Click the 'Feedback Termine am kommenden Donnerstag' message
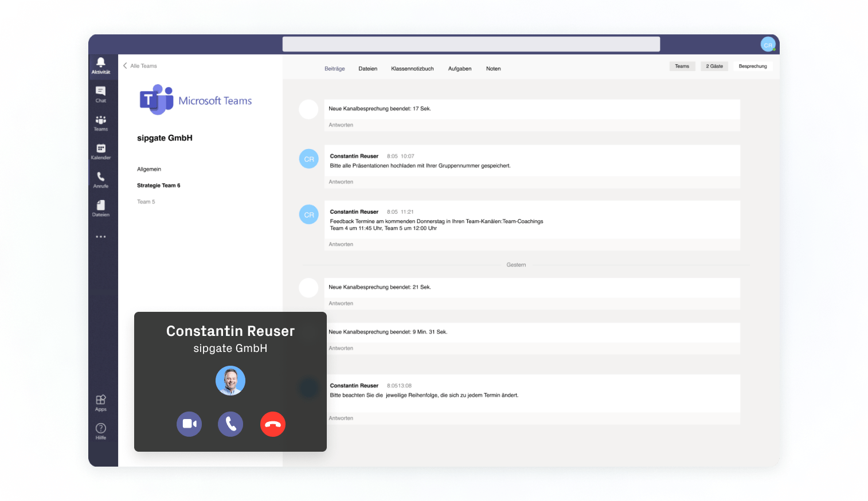The image size is (868, 501). (436, 225)
